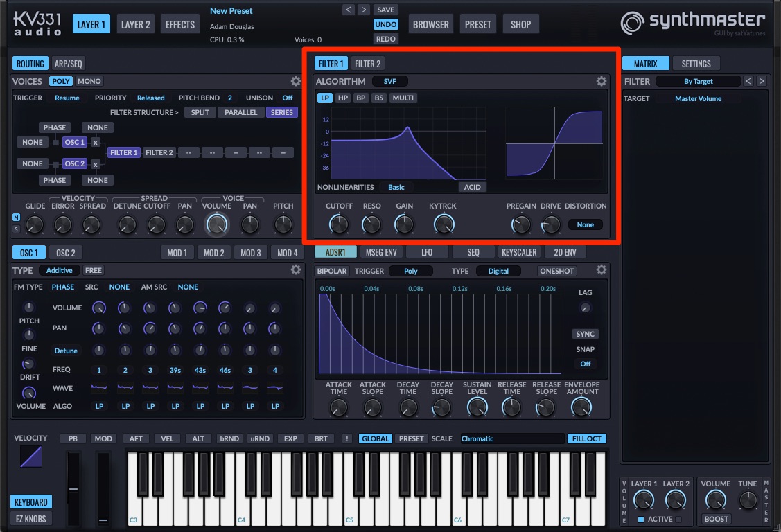Click the New Preset name field

231,11
